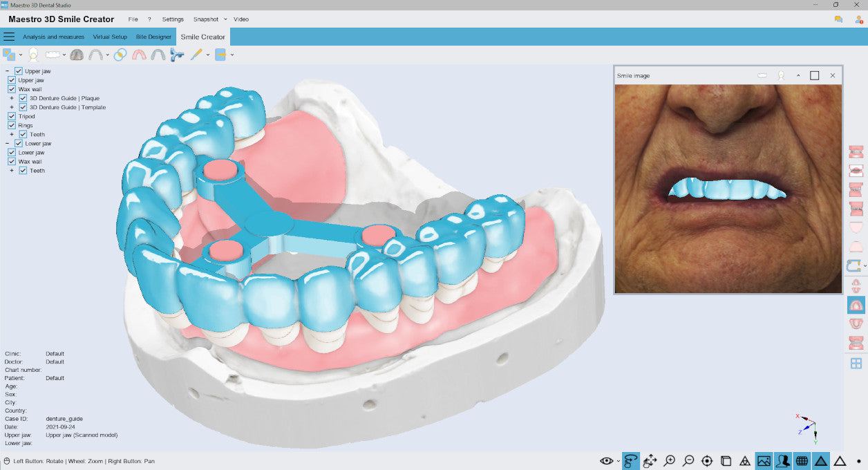Close the Smile image panel
Image resolution: width=868 pixels, height=470 pixels.
tap(833, 75)
